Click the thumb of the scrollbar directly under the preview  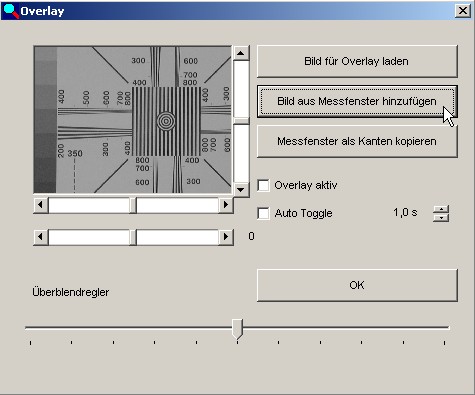click(133, 205)
